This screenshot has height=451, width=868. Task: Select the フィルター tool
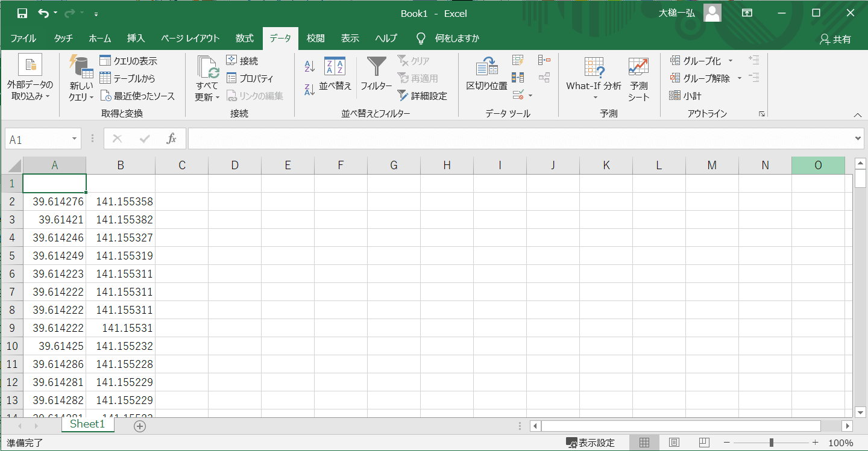(376, 73)
